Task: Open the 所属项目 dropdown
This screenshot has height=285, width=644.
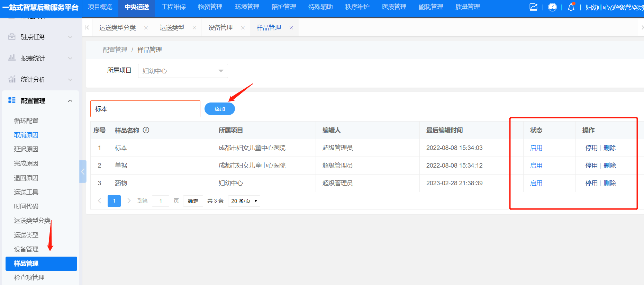Action: point(183,71)
